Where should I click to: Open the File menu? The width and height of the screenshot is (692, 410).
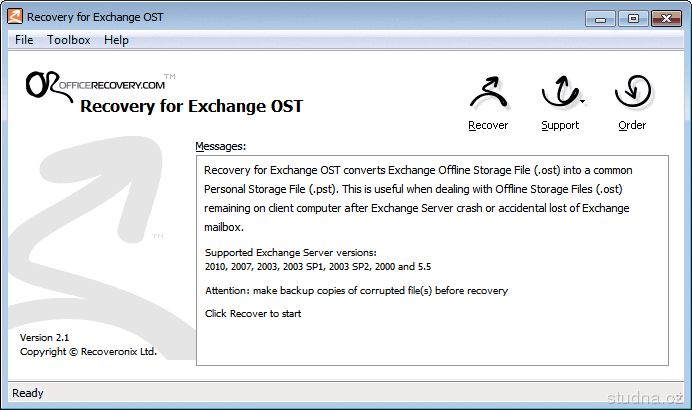tap(24, 40)
